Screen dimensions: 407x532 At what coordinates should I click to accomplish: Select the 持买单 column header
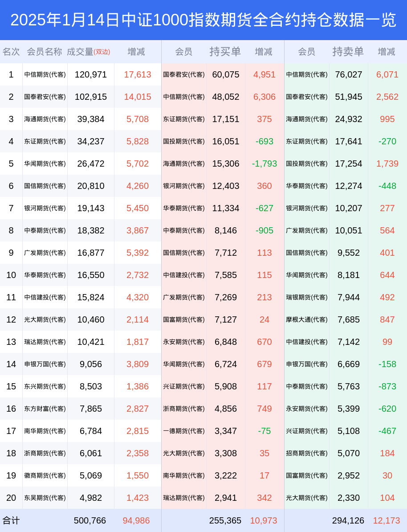point(225,52)
